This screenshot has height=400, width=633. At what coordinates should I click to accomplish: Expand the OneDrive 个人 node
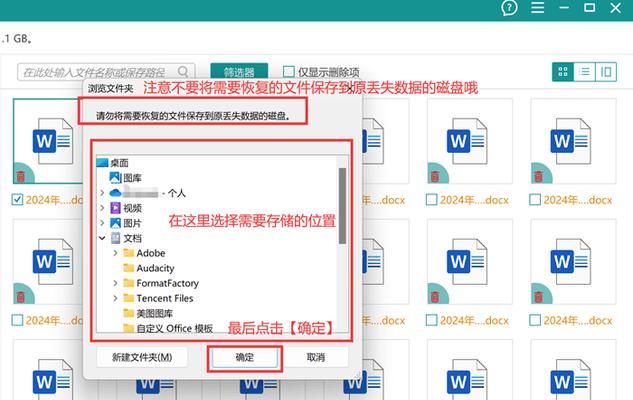click(x=102, y=193)
